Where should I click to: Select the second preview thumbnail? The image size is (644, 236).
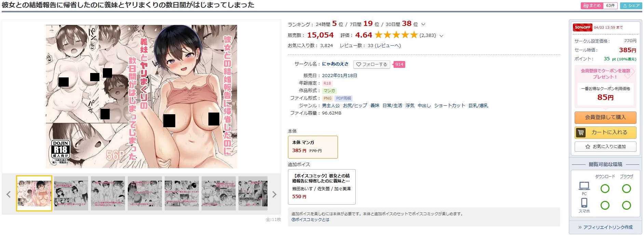[x=71, y=193]
